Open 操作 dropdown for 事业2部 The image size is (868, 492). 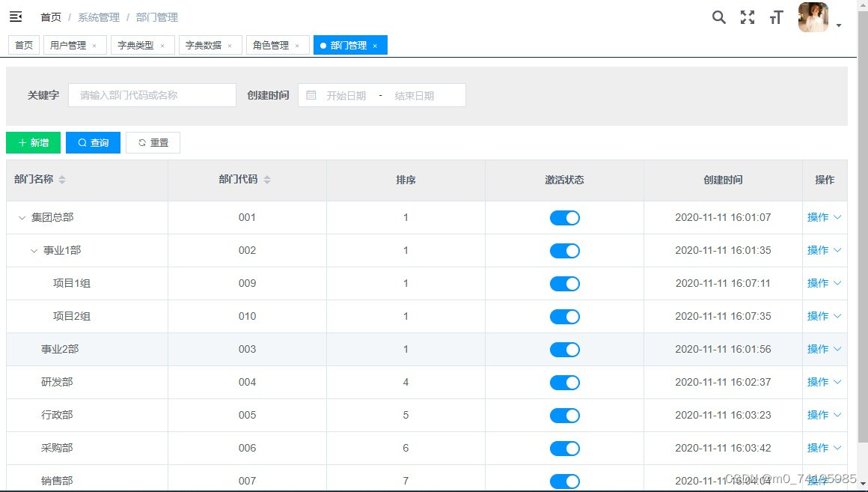click(825, 349)
